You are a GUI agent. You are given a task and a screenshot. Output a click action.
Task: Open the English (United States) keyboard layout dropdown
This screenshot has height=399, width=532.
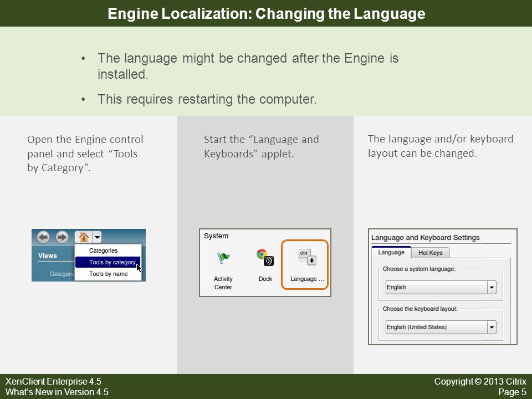[441, 327]
